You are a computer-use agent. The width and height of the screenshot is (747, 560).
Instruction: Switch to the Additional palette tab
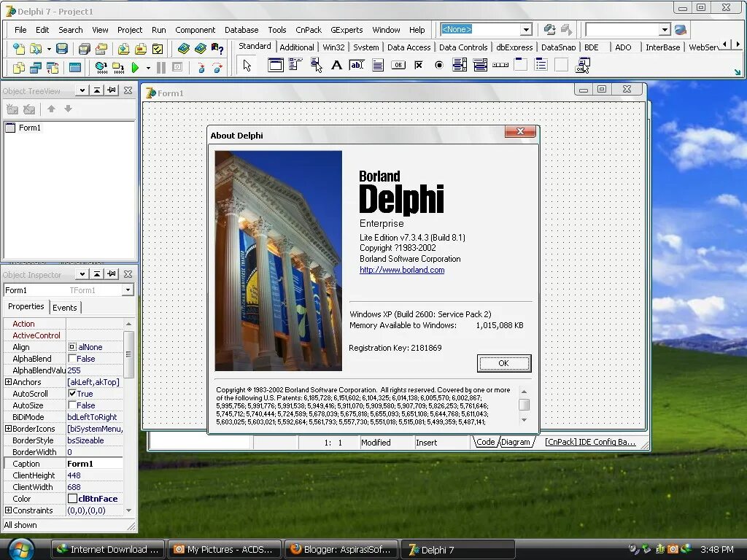pos(297,47)
